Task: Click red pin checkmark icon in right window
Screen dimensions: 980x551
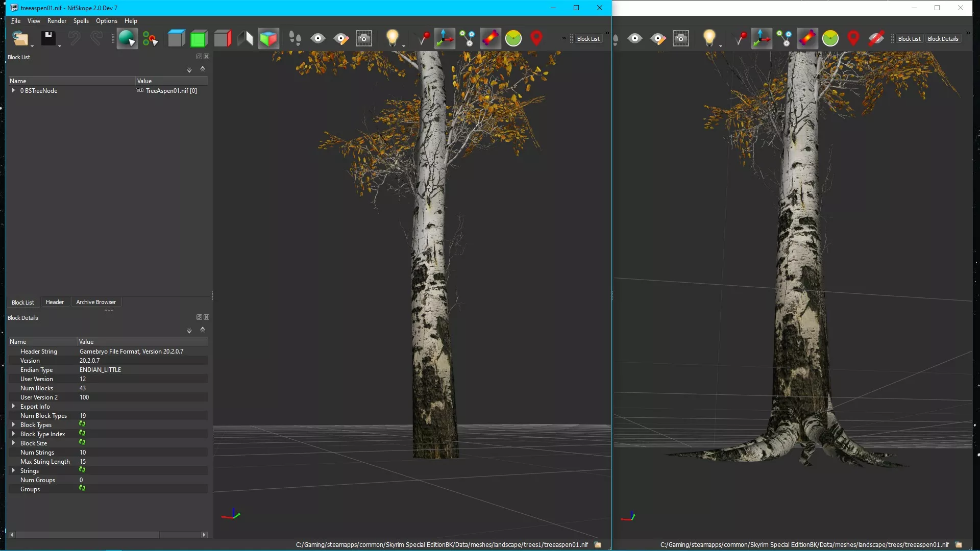Action: [x=741, y=38]
